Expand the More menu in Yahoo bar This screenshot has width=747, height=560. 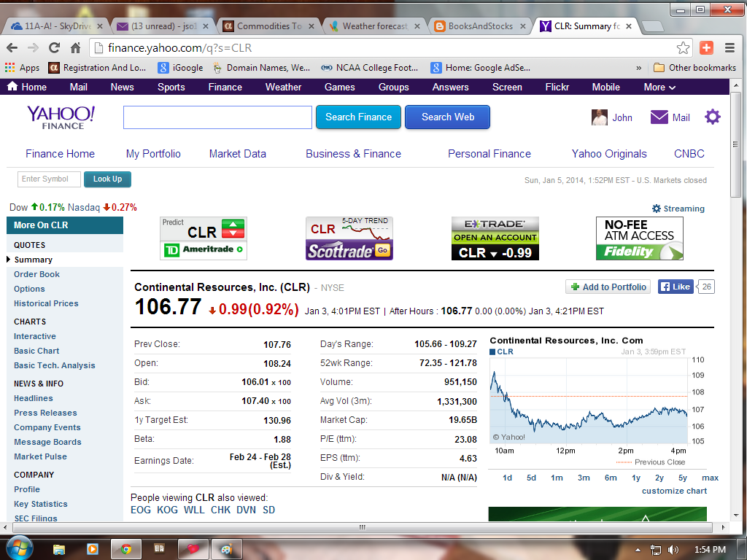(659, 87)
